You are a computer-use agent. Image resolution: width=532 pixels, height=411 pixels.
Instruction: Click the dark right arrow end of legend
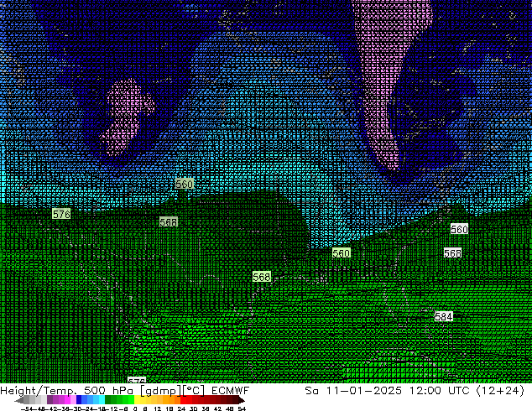241,400
